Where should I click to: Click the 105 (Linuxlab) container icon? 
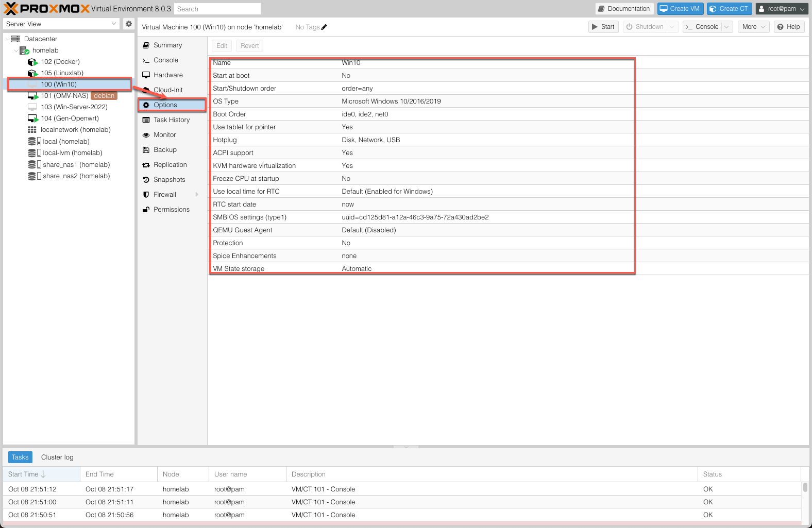pyautogui.click(x=33, y=73)
